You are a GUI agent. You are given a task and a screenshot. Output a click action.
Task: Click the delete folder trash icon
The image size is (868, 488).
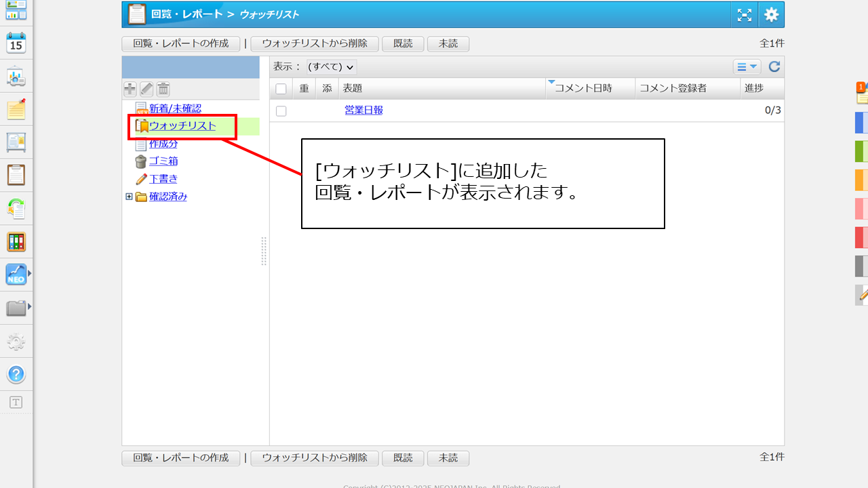[x=163, y=89]
